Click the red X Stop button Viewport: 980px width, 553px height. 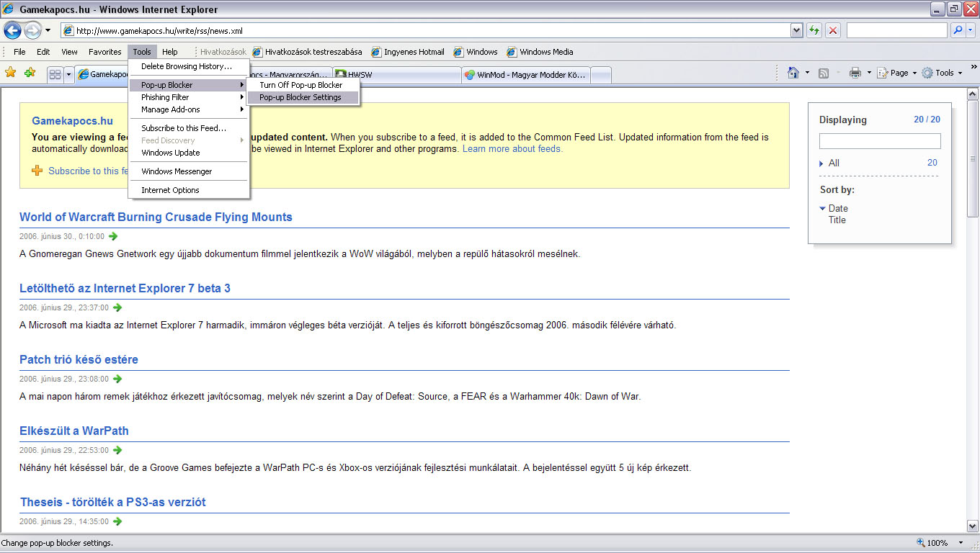click(x=833, y=30)
